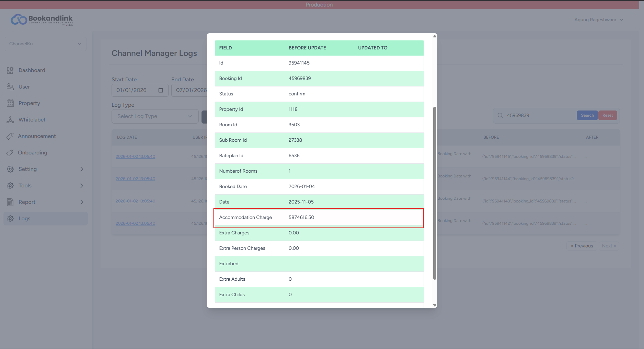This screenshot has width=644, height=349.
Task: Open the Start Date calendar picker icon
Action: [161, 90]
